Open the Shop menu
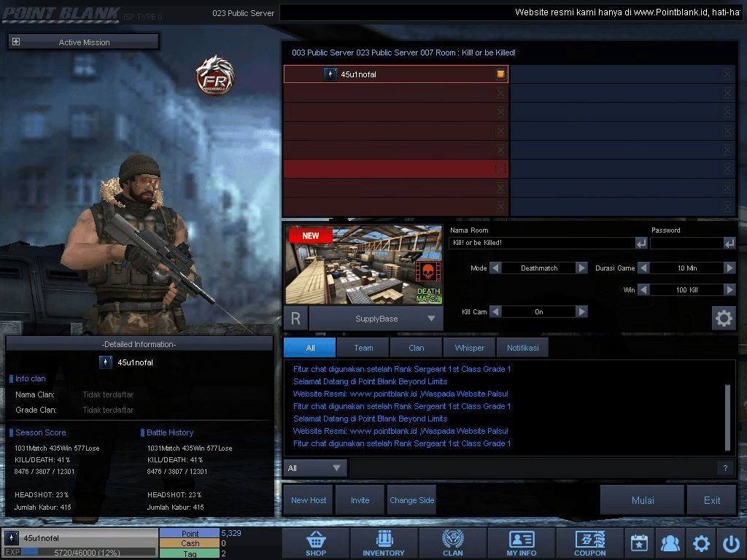This screenshot has height=560, width=747. click(316, 543)
